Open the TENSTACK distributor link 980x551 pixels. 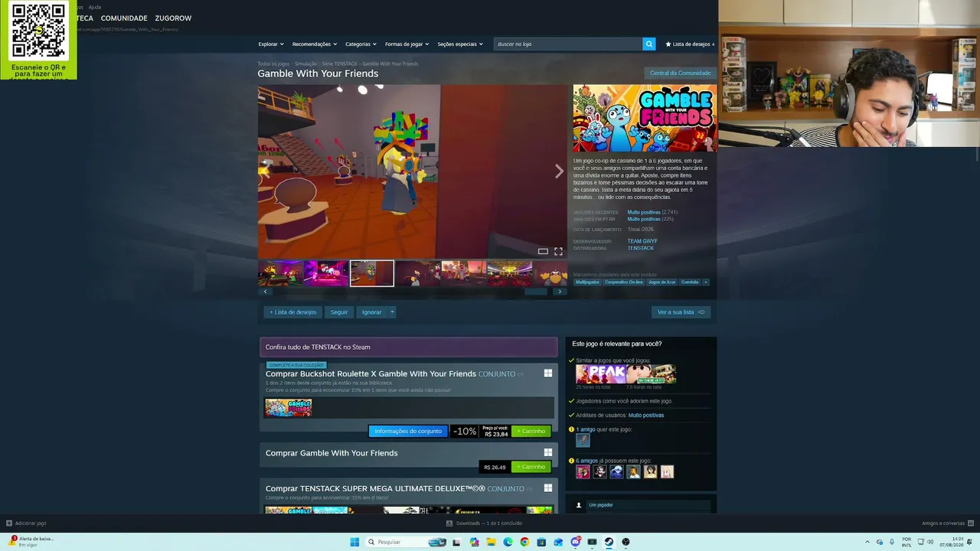tap(641, 248)
